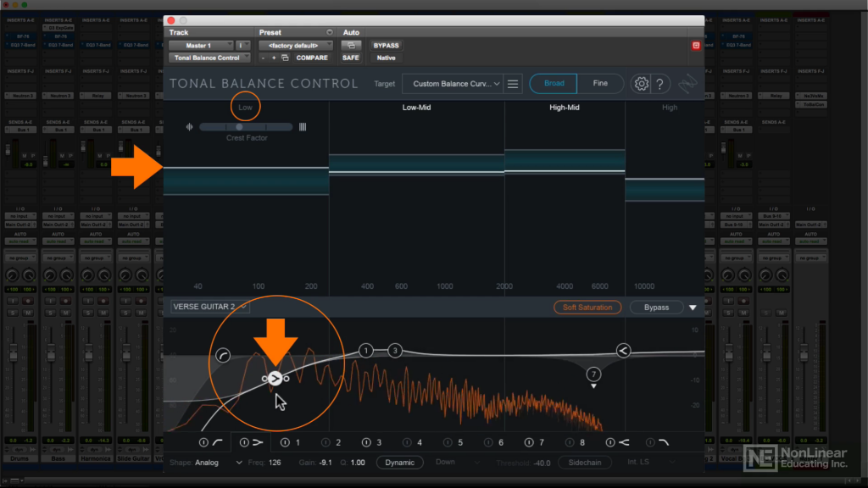
Task: Toggle power for band 2
Action: coord(325,442)
